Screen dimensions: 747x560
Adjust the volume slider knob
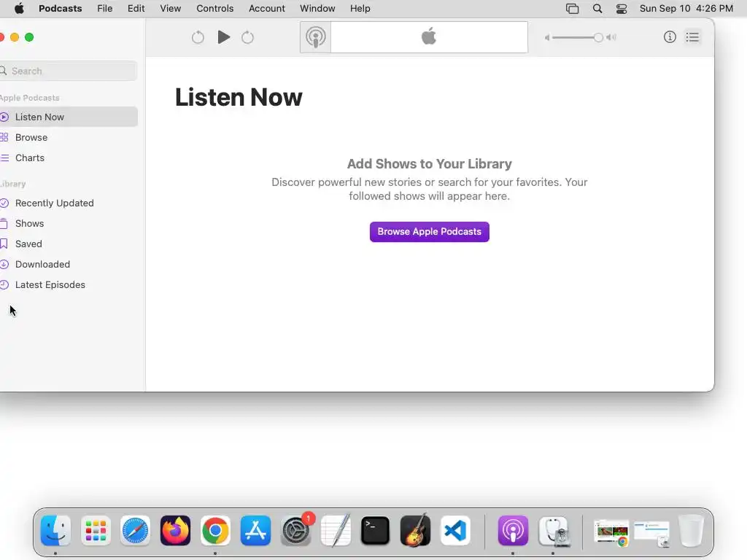[598, 37]
